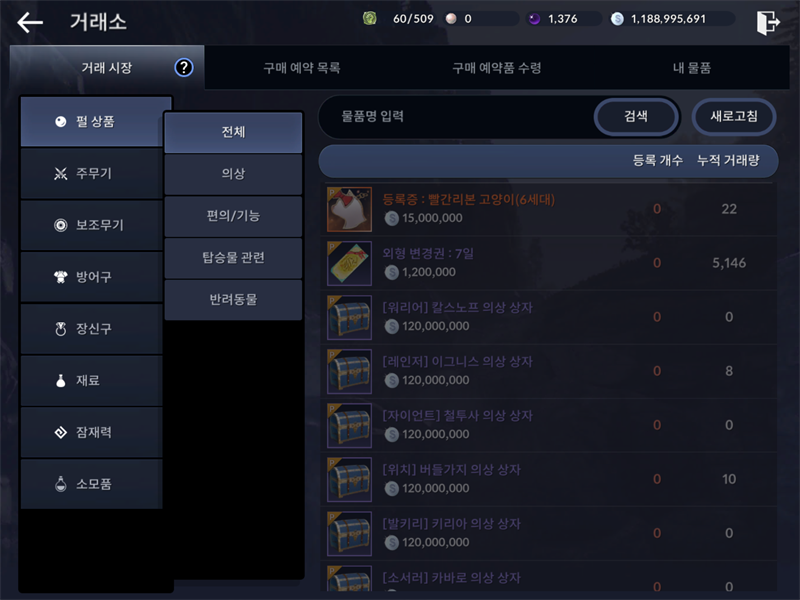Click the 검색 search button

tap(636, 116)
